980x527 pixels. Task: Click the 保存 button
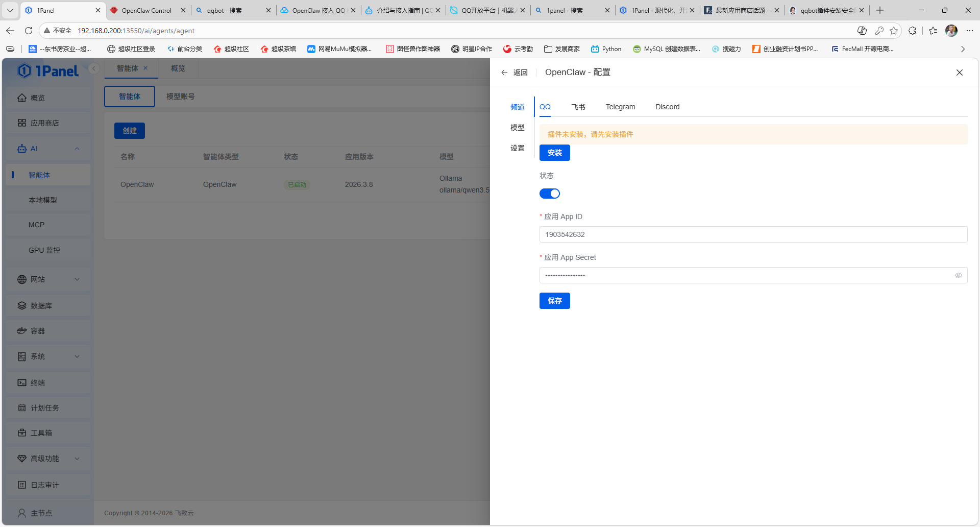pyautogui.click(x=554, y=301)
